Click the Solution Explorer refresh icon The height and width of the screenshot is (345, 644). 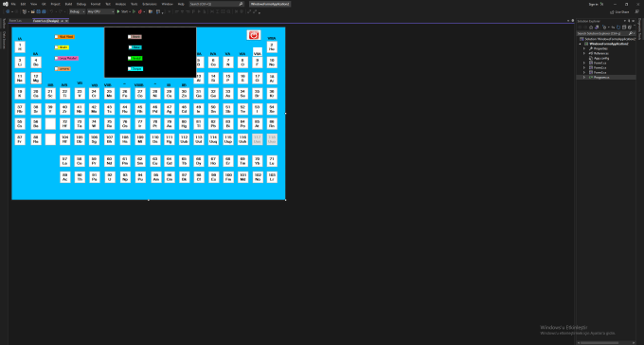(618, 27)
